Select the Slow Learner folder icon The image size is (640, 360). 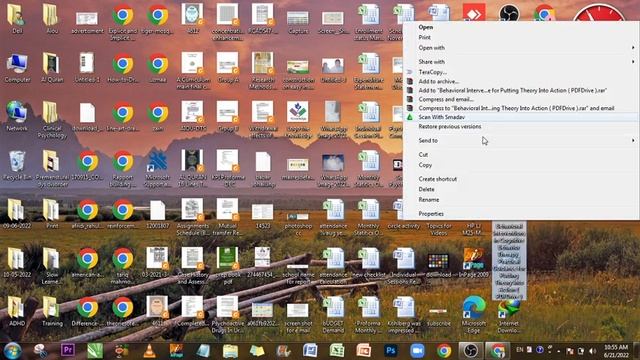52,260
